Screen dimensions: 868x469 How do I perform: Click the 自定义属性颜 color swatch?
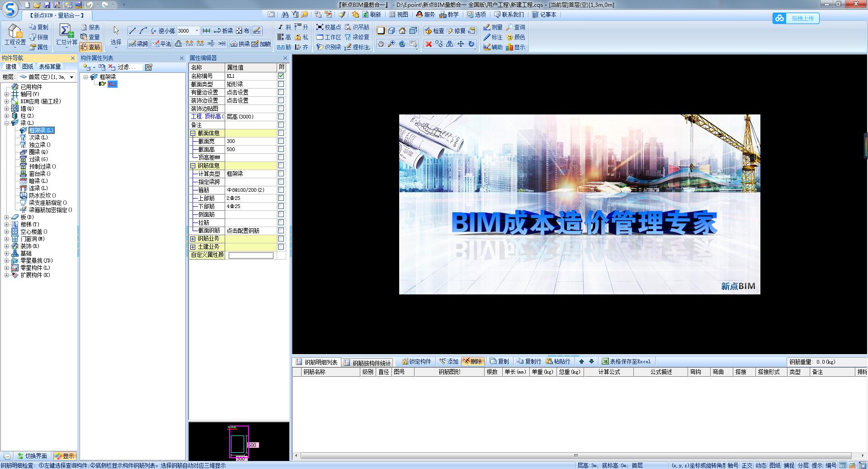point(251,255)
